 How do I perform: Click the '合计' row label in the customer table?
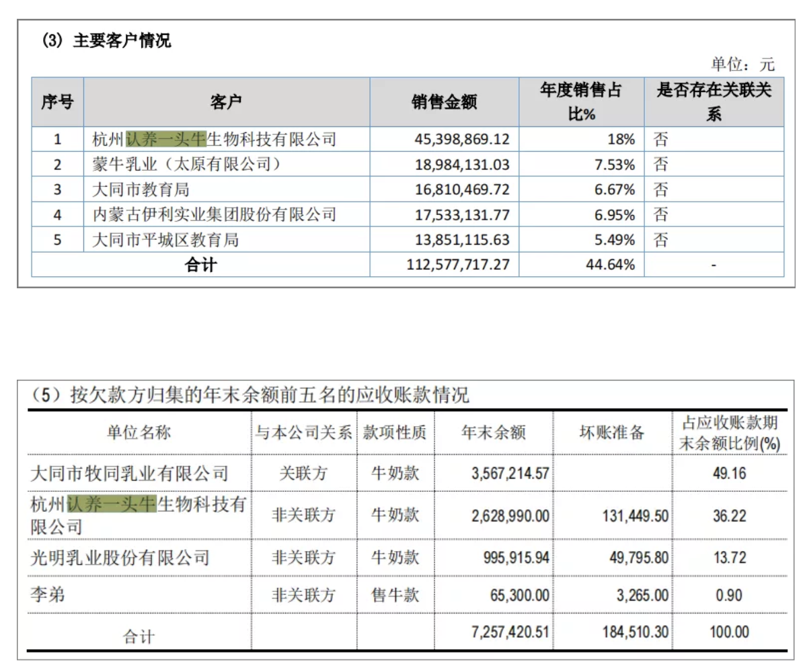click(200, 265)
